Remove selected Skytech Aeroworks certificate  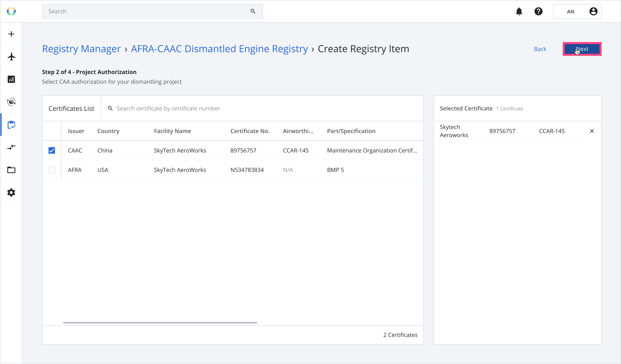tap(592, 131)
